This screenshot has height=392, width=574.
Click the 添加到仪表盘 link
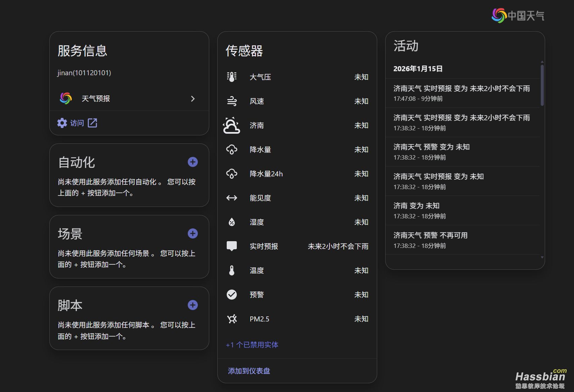249,371
